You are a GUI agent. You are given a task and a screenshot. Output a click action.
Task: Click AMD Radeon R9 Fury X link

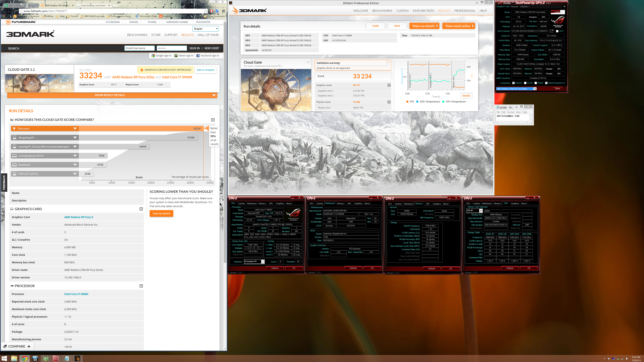(78, 217)
